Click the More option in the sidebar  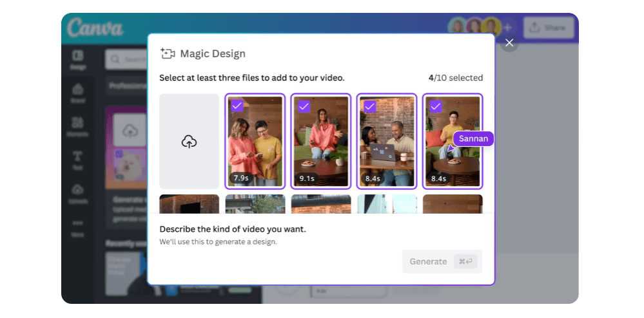point(77,226)
